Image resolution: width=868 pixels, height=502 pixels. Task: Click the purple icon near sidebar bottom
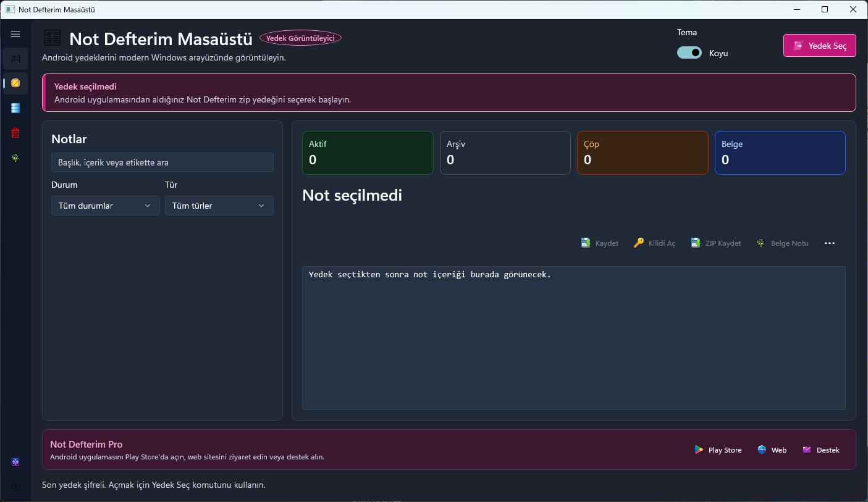click(x=15, y=462)
